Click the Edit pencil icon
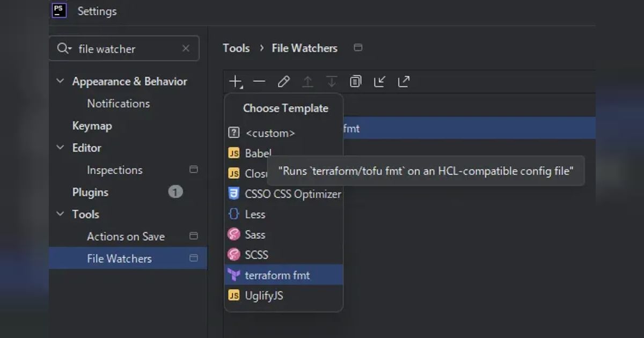Image resolution: width=644 pixels, height=338 pixels. (x=283, y=82)
